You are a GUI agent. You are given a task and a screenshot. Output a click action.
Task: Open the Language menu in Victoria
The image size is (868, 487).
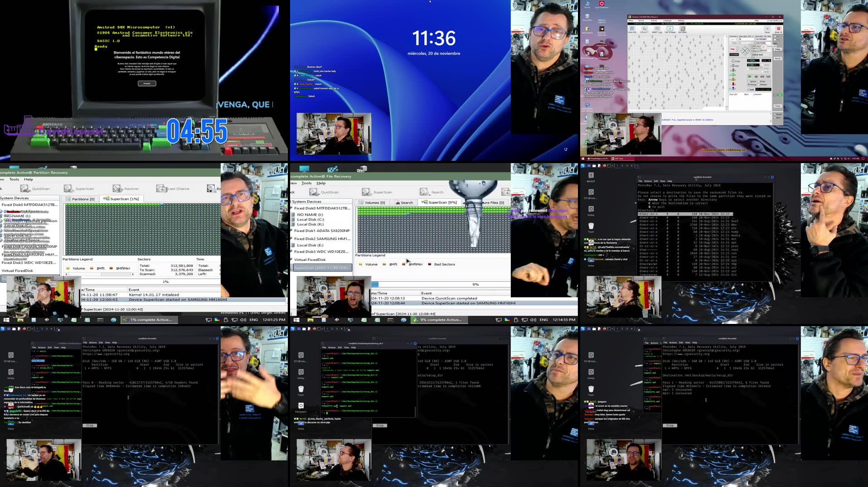pos(667,20)
